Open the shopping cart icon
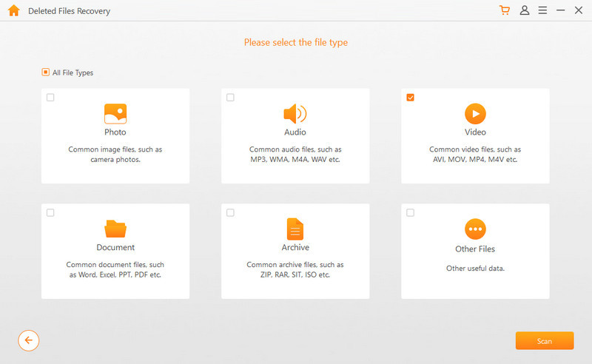 click(505, 10)
